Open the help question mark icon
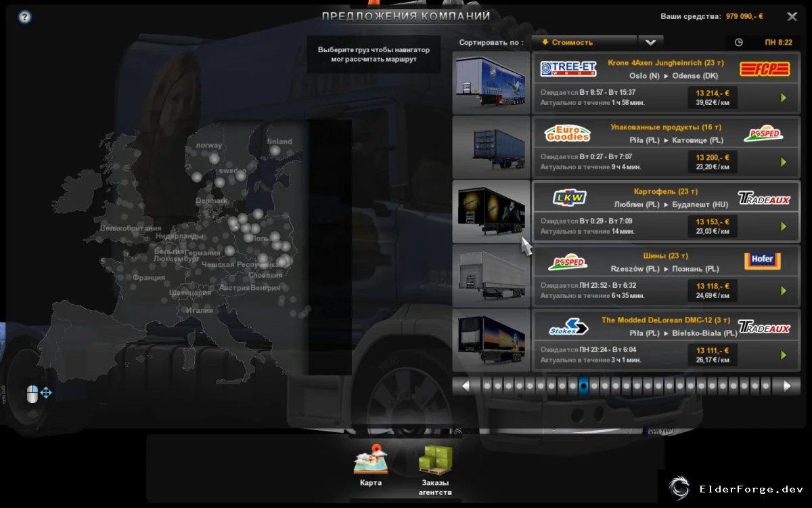 25,17
